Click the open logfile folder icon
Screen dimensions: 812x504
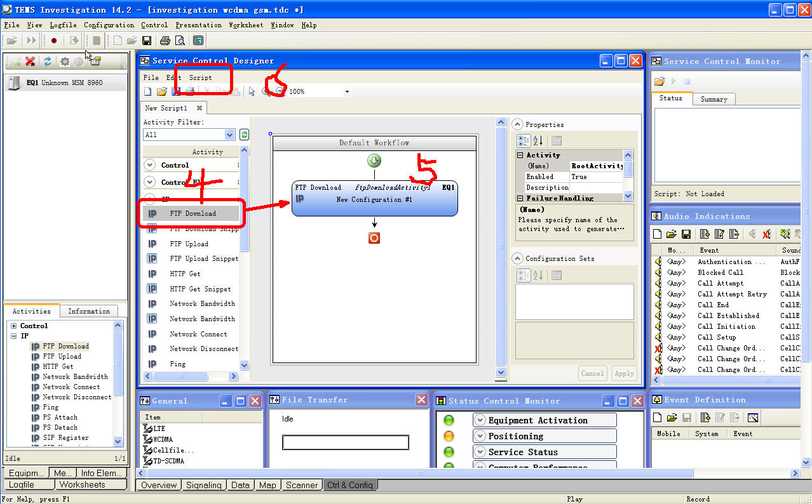coord(11,41)
